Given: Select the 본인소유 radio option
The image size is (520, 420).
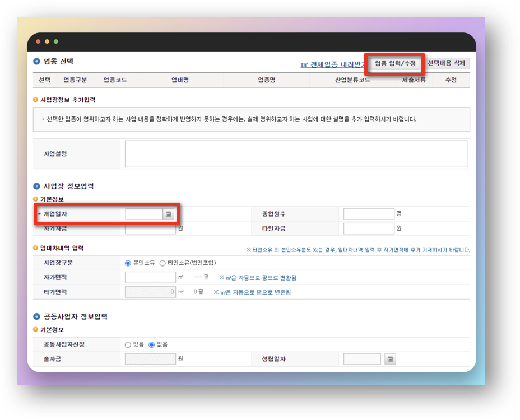Looking at the screenshot, I should coord(128,263).
